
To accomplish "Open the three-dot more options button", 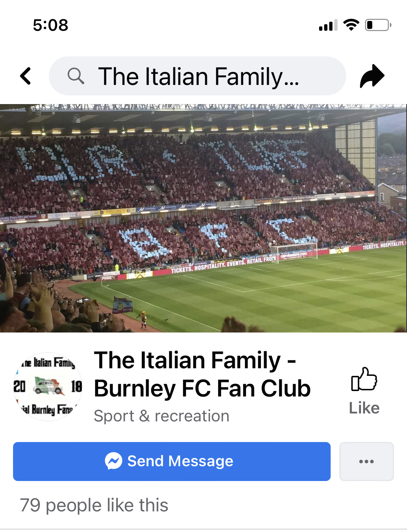I will point(366,462).
